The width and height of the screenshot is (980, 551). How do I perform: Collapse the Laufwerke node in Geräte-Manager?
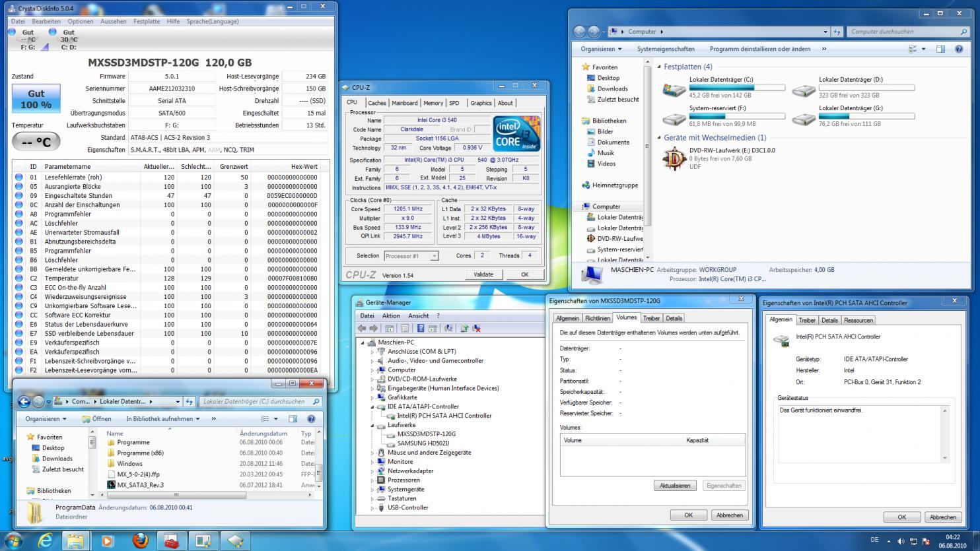(372, 426)
